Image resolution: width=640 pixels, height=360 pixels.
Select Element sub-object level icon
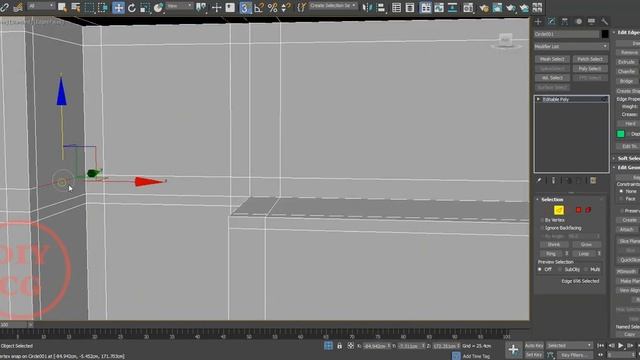pyautogui.click(x=588, y=210)
